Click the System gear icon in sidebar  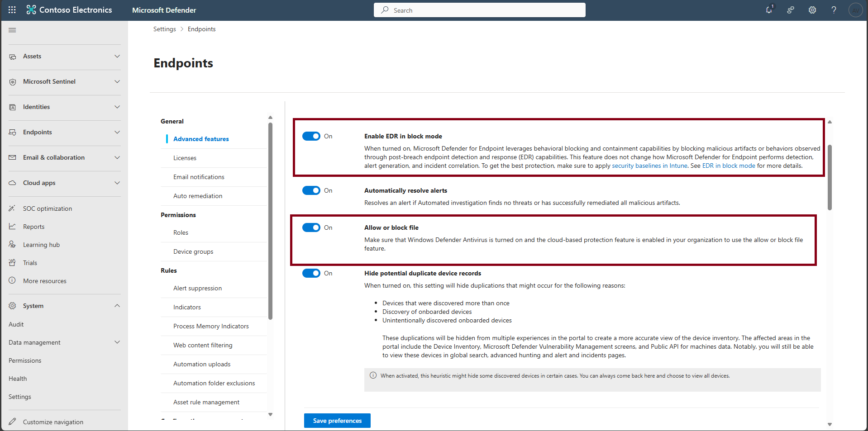point(12,306)
